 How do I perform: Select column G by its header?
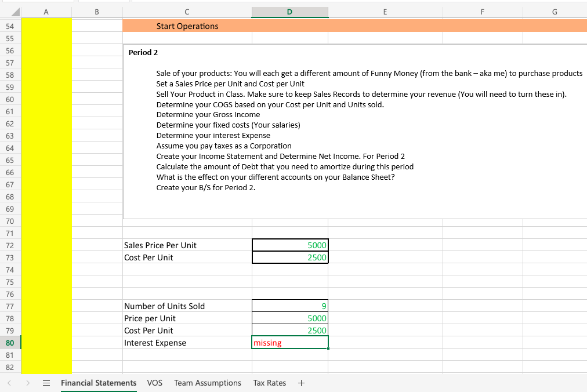coord(554,11)
